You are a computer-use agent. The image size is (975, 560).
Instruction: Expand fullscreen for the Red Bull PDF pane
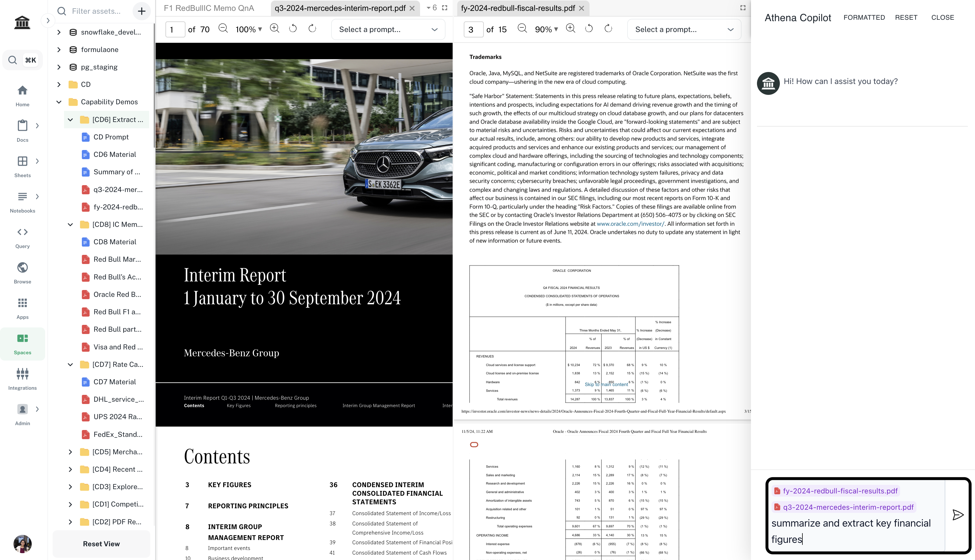743,8
